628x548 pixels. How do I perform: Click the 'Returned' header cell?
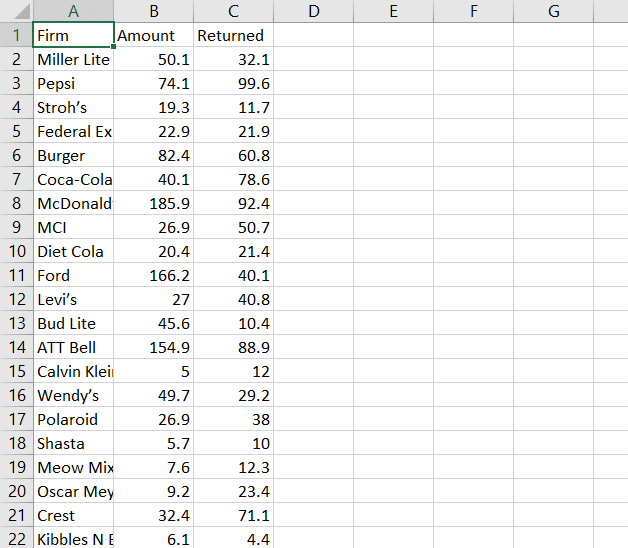(x=233, y=35)
